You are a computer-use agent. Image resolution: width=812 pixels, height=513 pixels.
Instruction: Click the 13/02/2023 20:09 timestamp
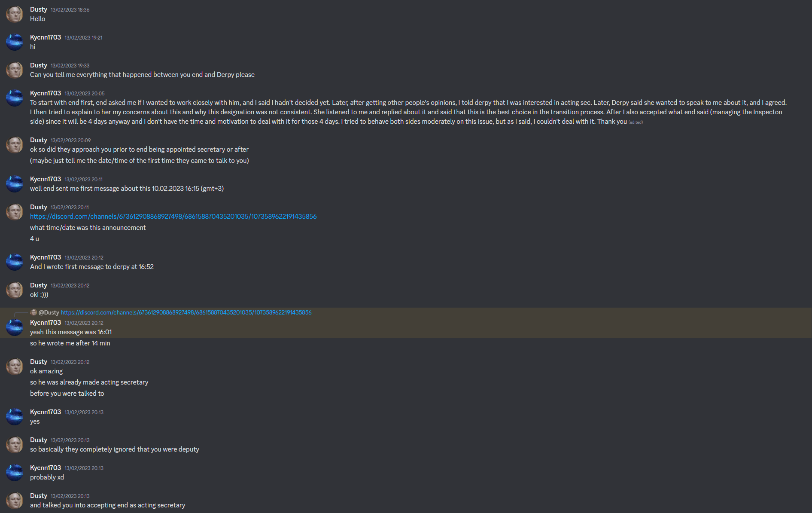pos(70,140)
